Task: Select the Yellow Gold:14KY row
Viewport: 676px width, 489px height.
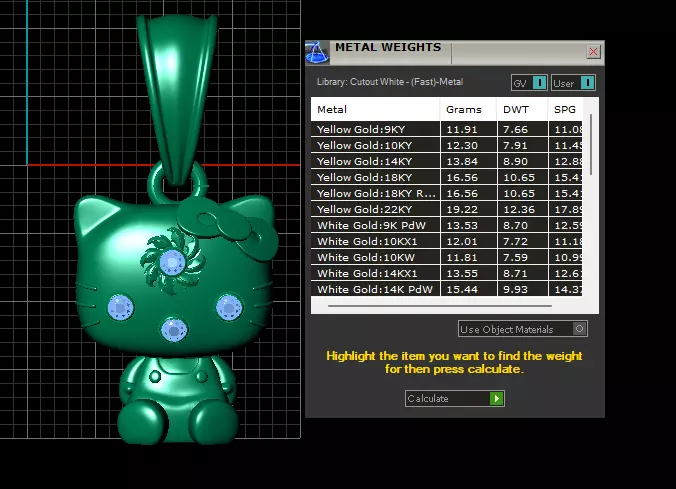Action: tap(447, 161)
